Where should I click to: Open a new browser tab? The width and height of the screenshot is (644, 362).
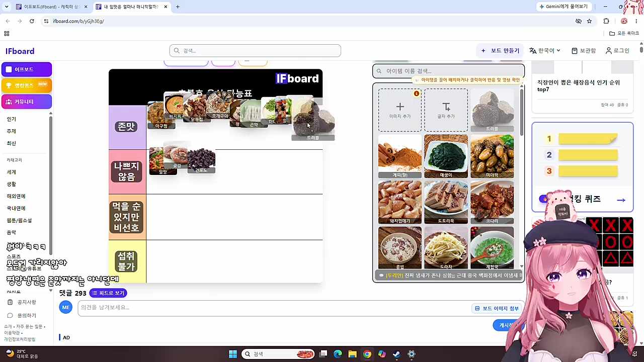178,7
